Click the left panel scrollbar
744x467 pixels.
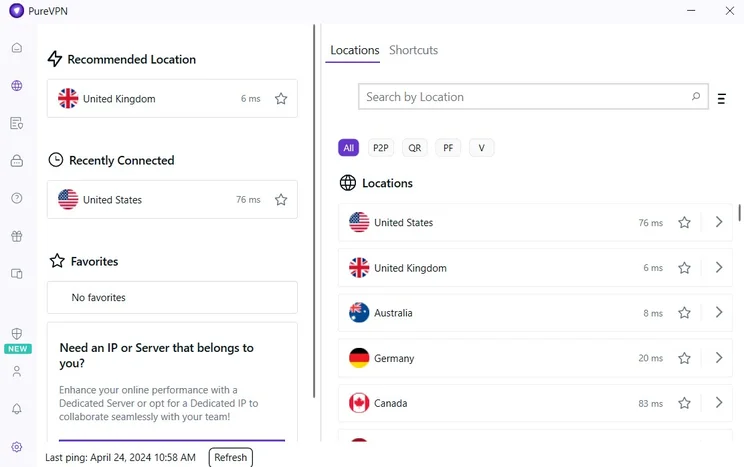(x=314, y=211)
